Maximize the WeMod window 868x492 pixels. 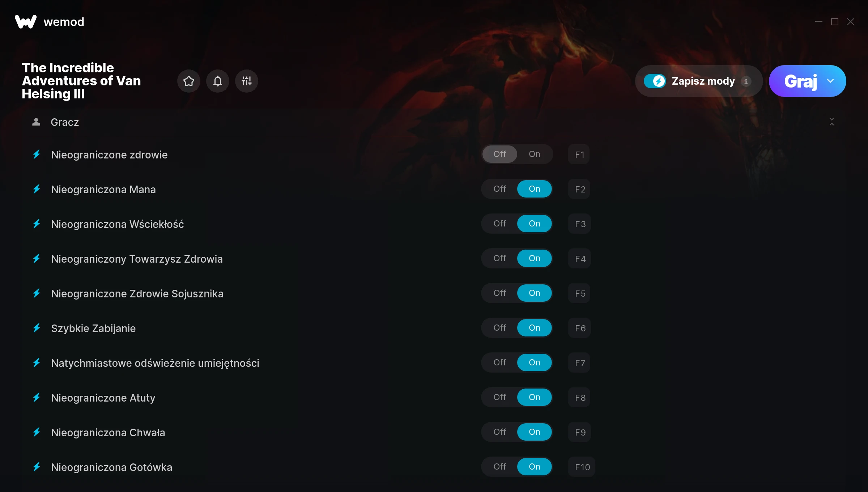pyautogui.click(x=835, y=22)
